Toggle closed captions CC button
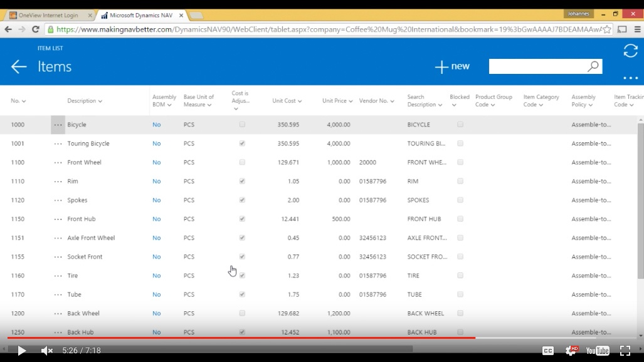 (x=548, y=351)
